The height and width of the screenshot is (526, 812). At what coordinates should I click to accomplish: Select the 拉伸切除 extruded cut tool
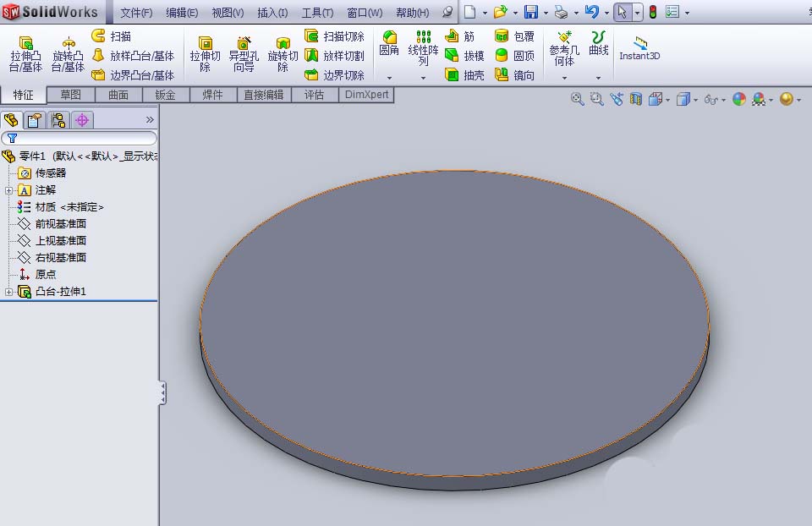point(205,54)
